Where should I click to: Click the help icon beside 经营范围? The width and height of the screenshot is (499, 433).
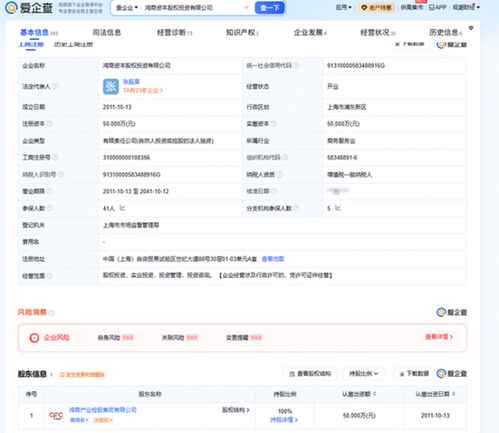pos(49,276)
